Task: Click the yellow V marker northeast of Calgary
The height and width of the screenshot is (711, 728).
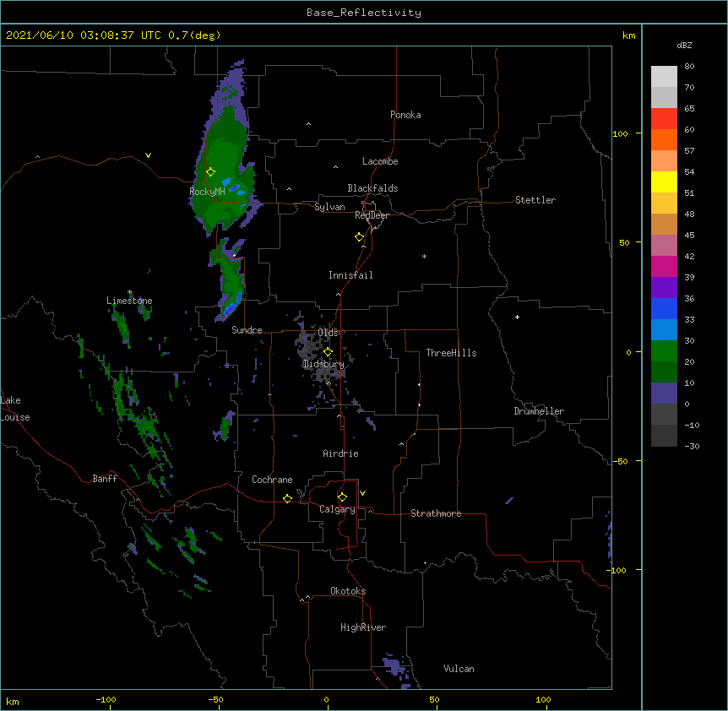Action: click(362, 493)
